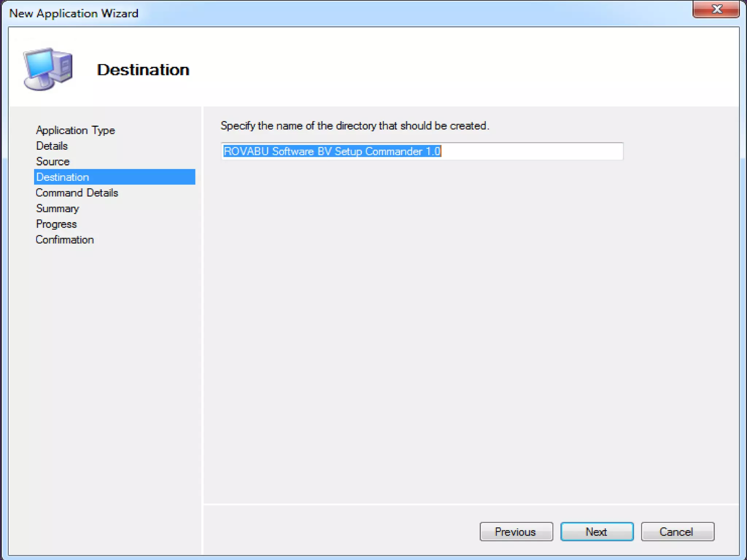
Task: Cancel the wizard
Action: click(677, 532)
